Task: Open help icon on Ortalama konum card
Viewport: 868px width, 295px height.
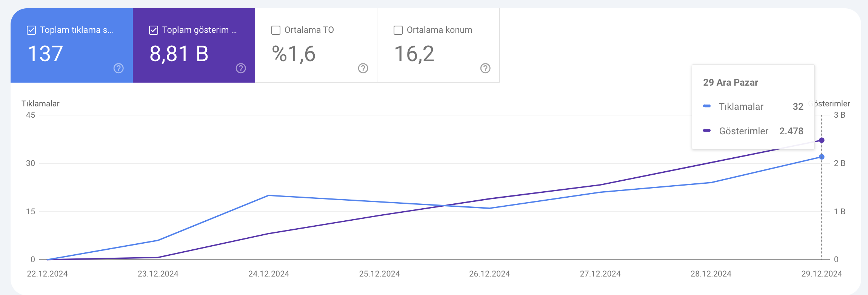Action: pyautogui.click(x=485, y=68)
